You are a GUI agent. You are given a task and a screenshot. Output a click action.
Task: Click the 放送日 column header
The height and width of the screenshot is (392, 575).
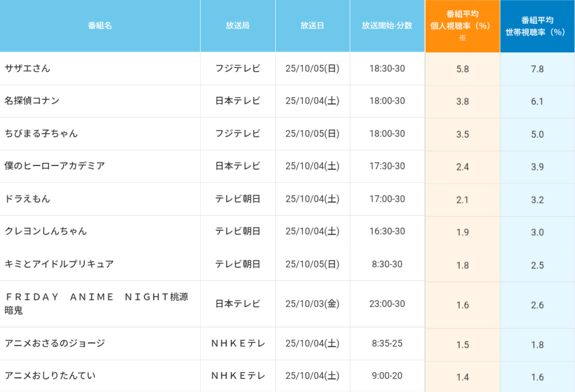[312, 26]
